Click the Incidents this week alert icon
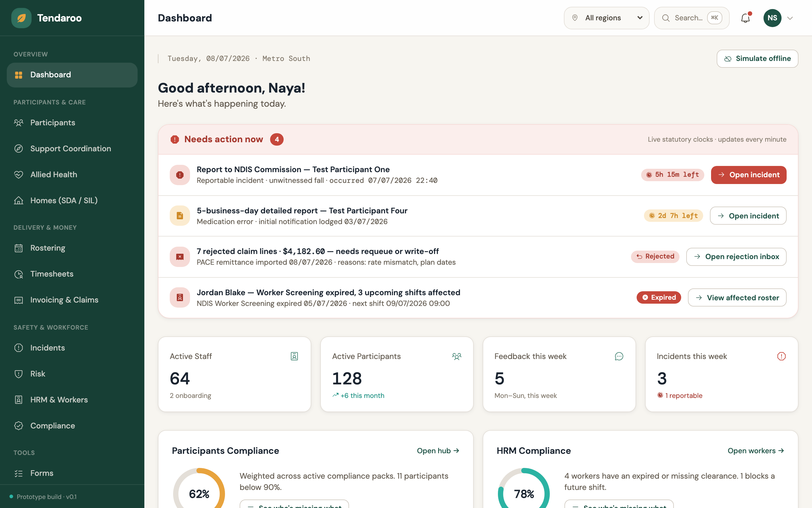Screen dimensions: 812x508 [x=782, y=356]
